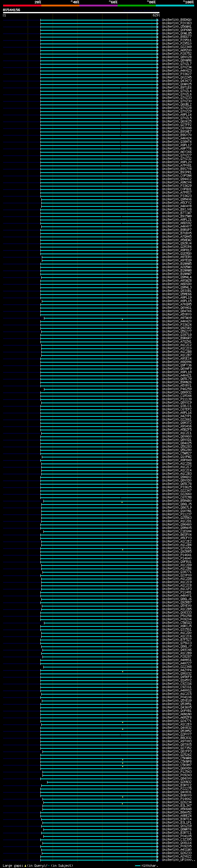
Task: Select hit label UniRef100_B9DGT7
Action: coord(176,37)
